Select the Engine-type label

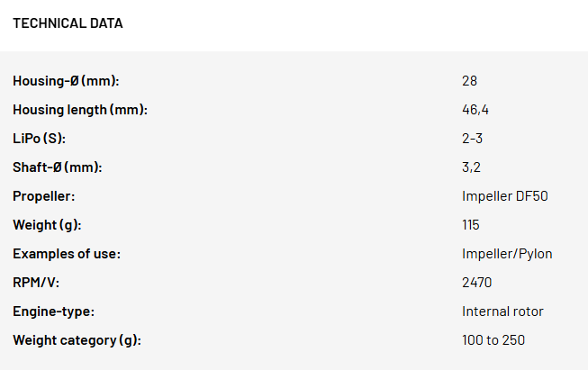(54, 311)
